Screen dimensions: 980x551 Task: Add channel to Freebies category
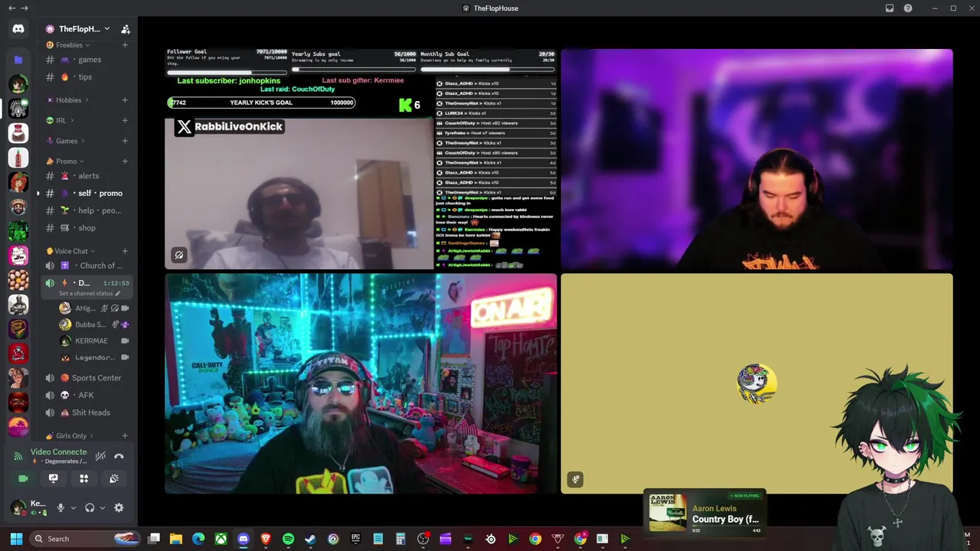pyautogui.click(x=125, y=45)
